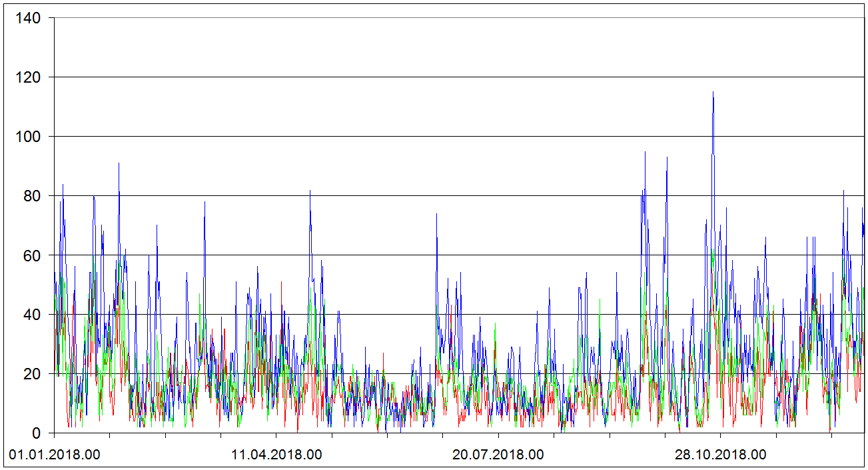Click the date label 28.10.2018.00
Image resolution: width=868 pixels, height=470 pixels.
[x=720, y=455]
